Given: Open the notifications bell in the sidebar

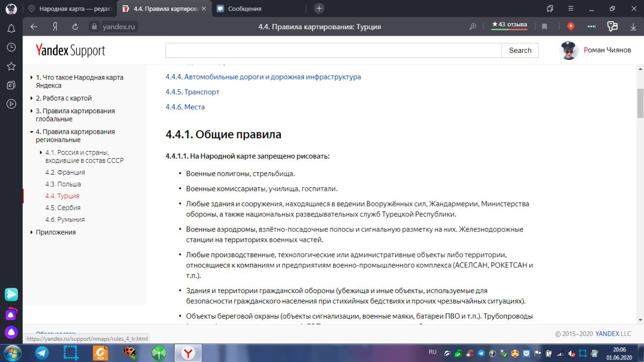Looking at the screenshot, I should [x=11, y=28].
